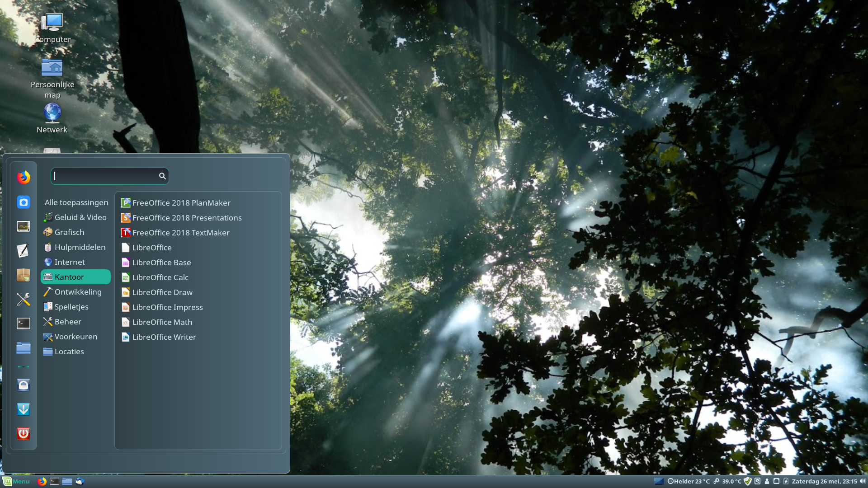Click the Menu button on the panel

(x=16, y=481)
